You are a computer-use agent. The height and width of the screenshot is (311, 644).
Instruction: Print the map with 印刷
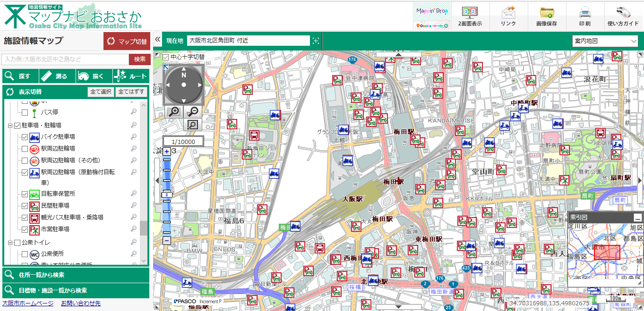coord(584,17)
